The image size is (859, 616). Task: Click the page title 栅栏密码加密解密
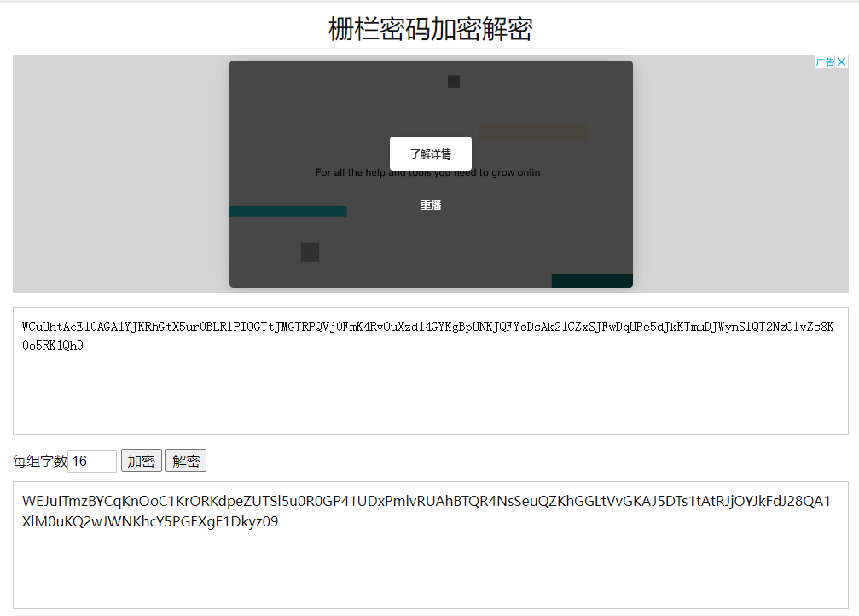tap(429, 29)
